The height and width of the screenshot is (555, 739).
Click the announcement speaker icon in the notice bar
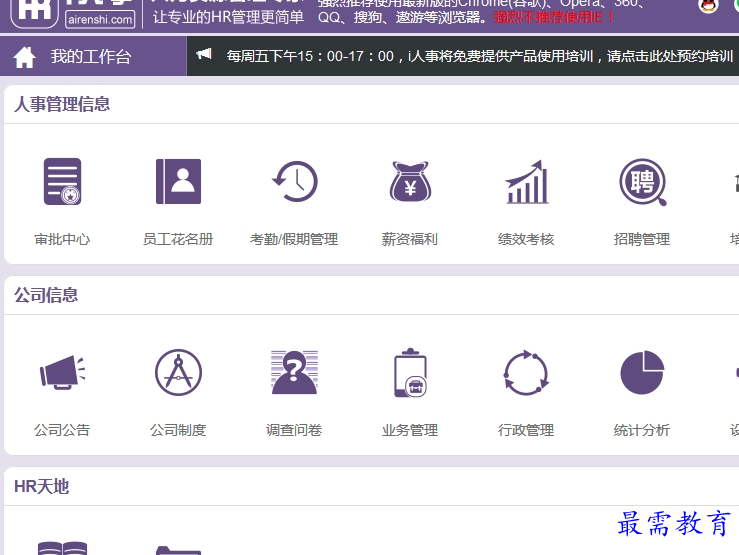coord(204,54)
